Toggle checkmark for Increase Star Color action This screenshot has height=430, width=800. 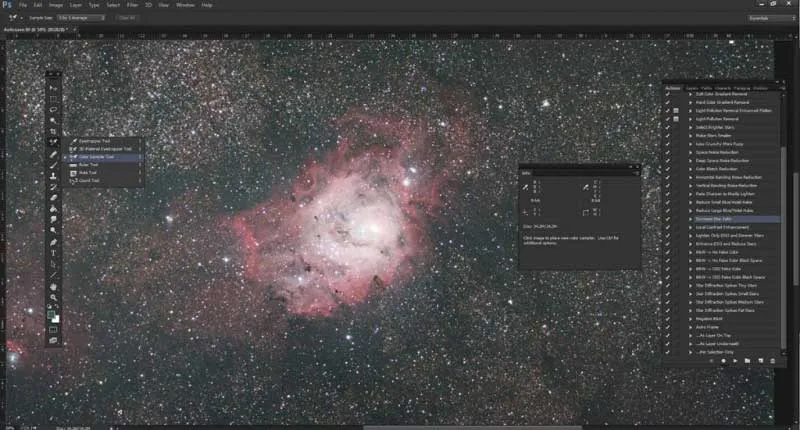click(x=667, y=219)
